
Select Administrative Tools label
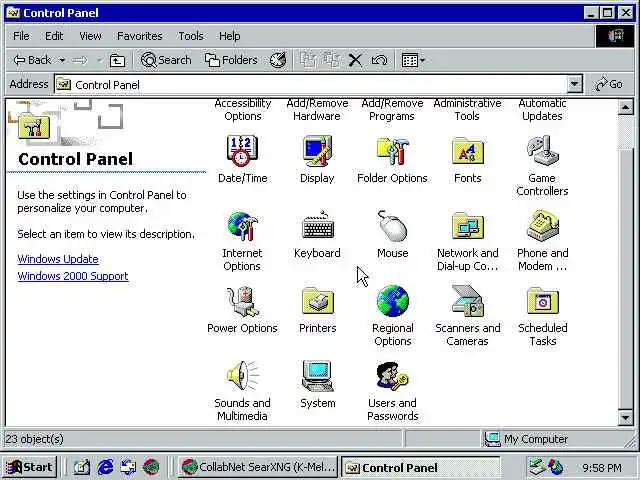click(467, 109)
